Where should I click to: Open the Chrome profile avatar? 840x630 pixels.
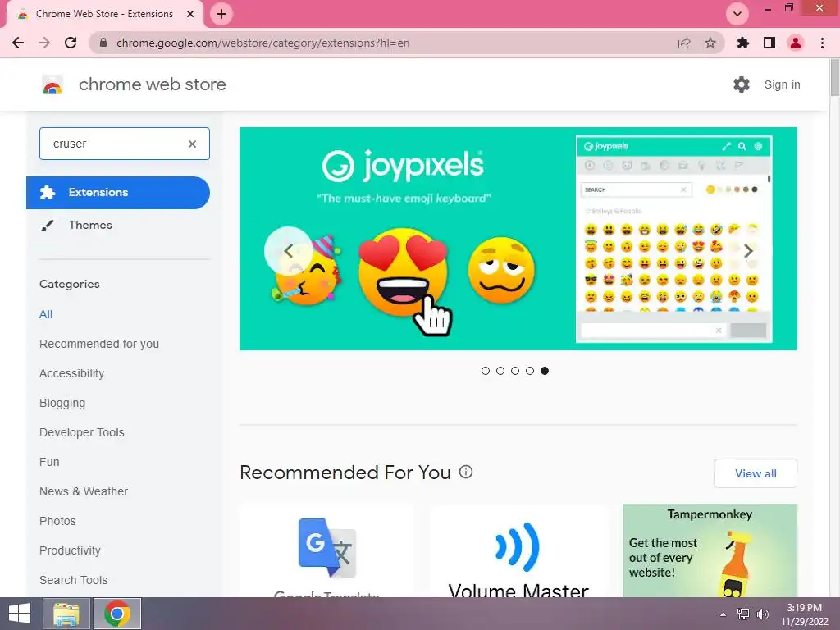point(796,43)
